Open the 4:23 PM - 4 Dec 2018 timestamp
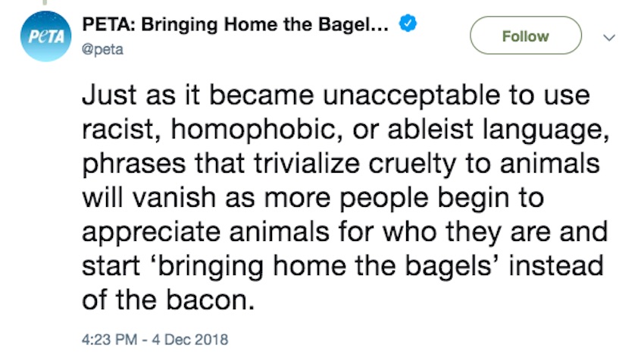Screen dimensions: 644x363 click(x=155, y=340)
